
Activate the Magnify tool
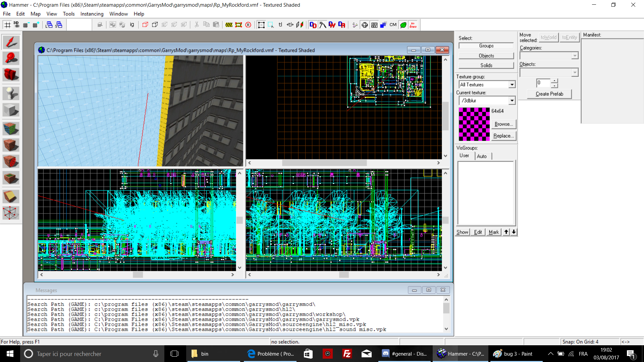click(11, 58)
